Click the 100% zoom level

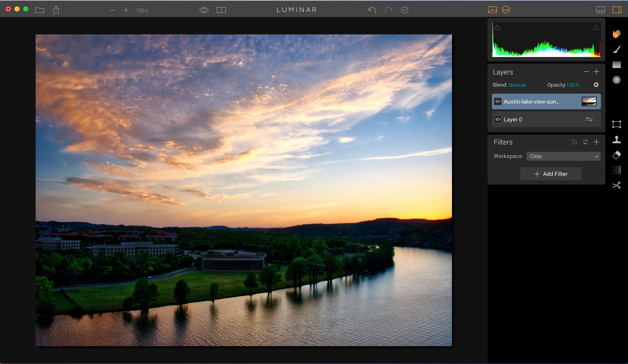(142, 11)
